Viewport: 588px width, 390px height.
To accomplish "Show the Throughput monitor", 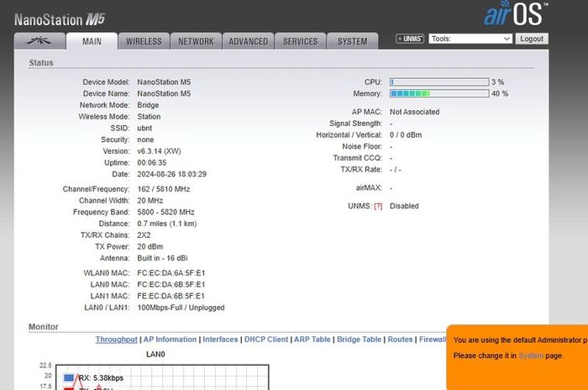I will pyautogui.click(x=116, y=340).
